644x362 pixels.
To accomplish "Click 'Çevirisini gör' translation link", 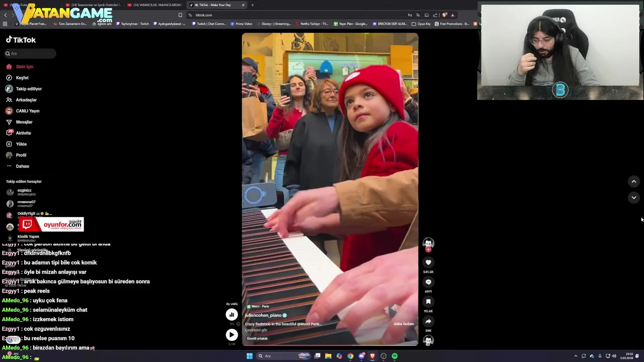I will (256, 330).
